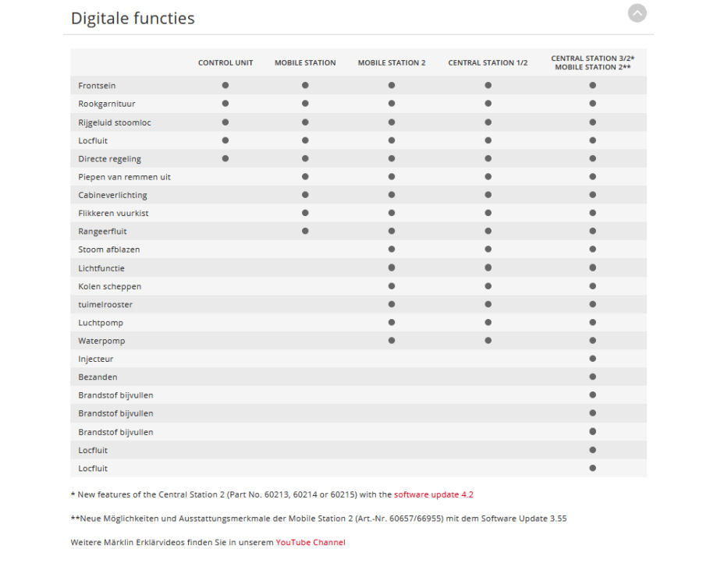Screen dimensions: 710x588
Task: Click the Mobile Station column header
Action: point(305,63)
